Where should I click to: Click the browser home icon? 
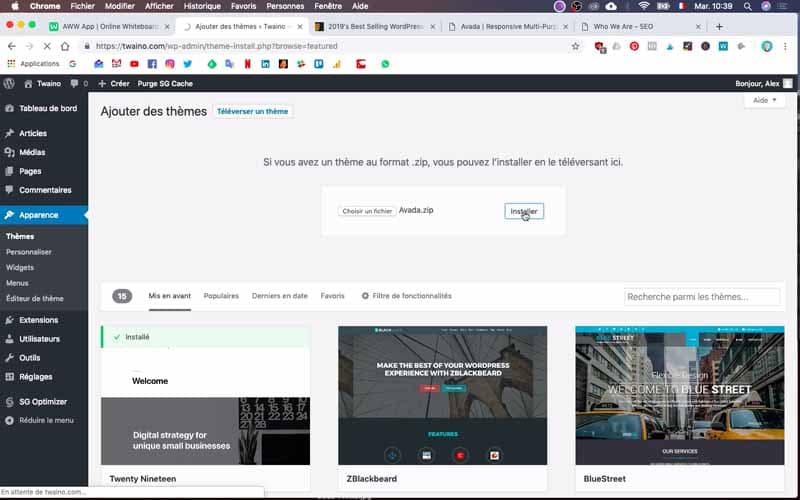coord(65,46)
